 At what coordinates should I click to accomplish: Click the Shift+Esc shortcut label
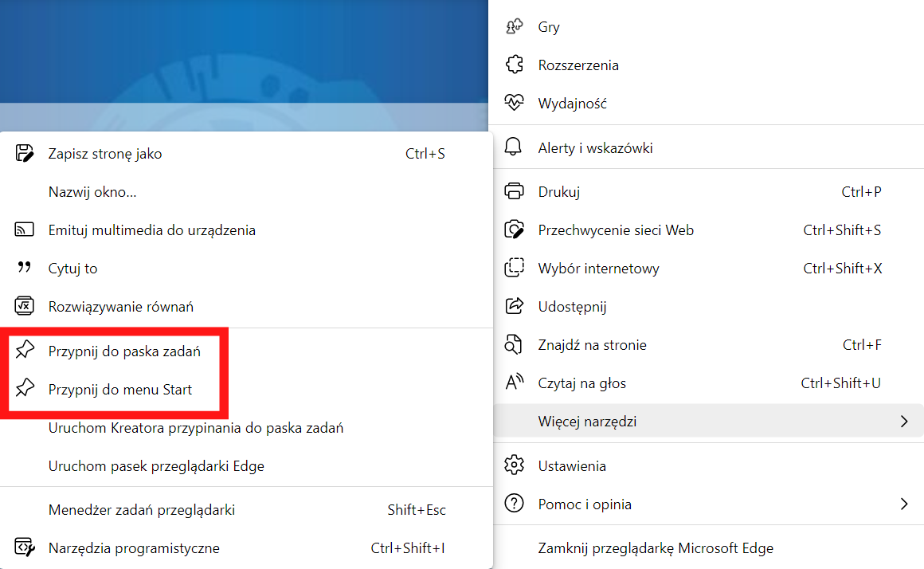(x=417, y=509)
